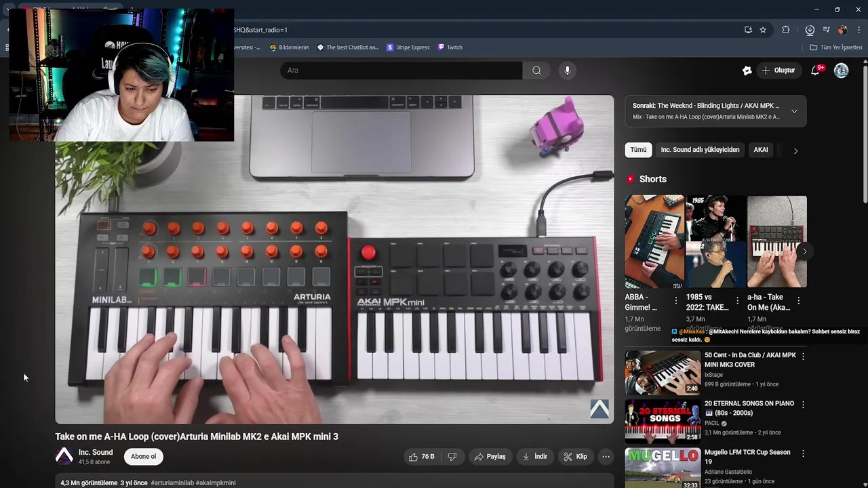Open the Mugello LFM TCR Cup thumbnail

click(663, 468)
